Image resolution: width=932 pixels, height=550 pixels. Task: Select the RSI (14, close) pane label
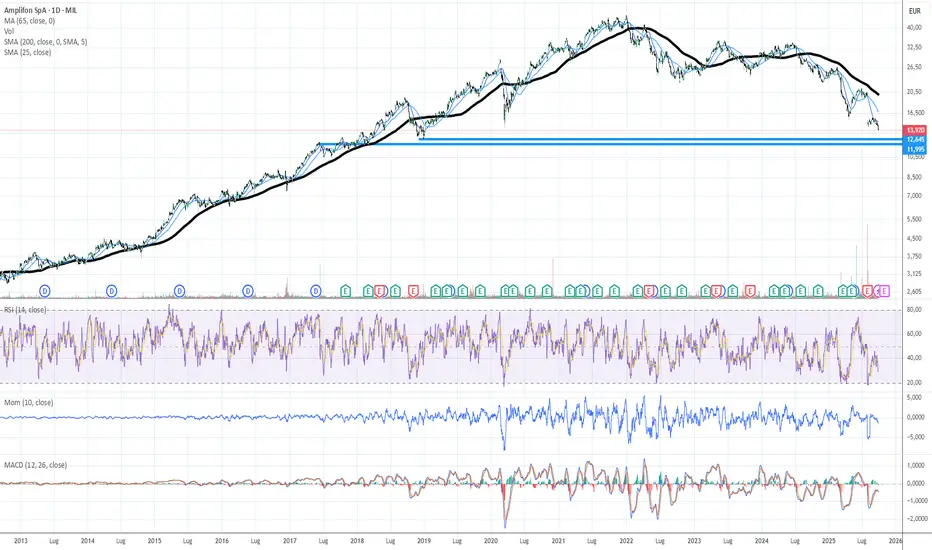[25, 310]
